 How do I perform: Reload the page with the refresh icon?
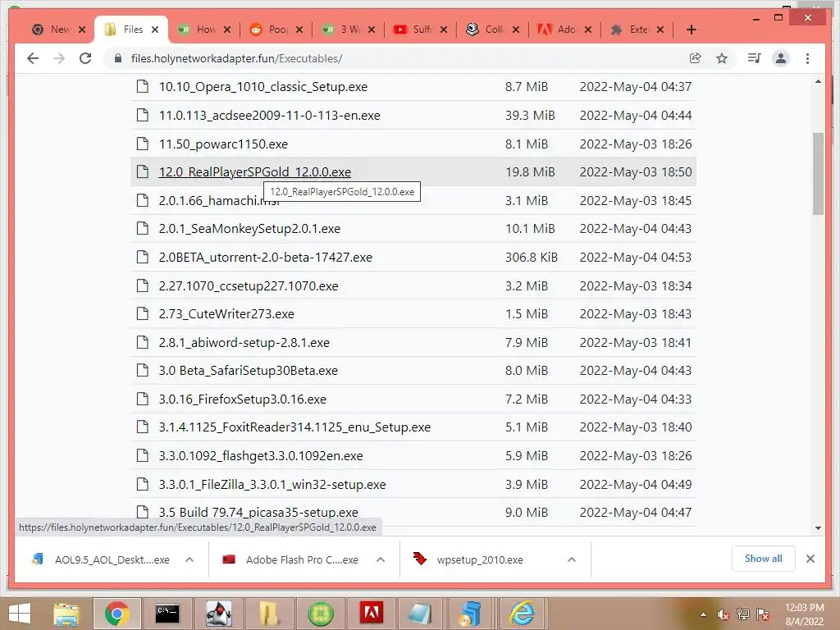click(85, 58)
